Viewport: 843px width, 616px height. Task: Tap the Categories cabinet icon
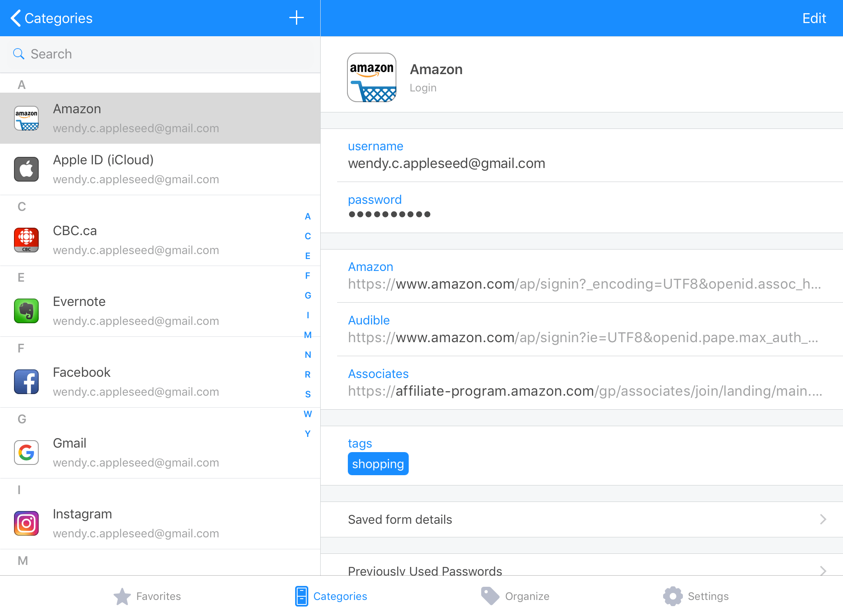pyautogui.click(x=301, y=596)
